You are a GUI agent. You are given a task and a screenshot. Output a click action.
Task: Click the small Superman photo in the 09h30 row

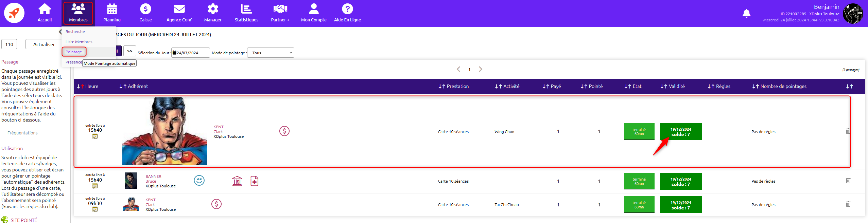pyautogui.click(x=131, y=204)
